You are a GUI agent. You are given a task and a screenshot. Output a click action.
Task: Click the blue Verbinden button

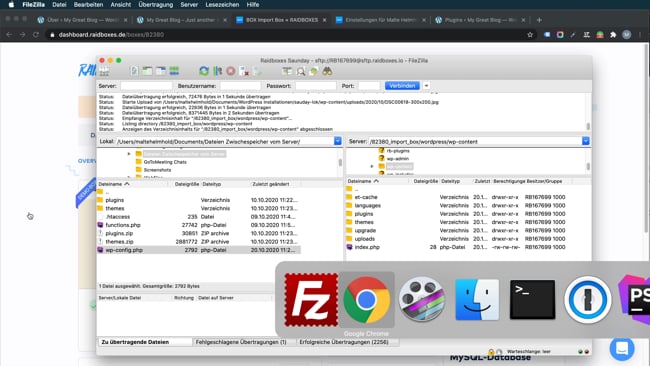point(402,86)
